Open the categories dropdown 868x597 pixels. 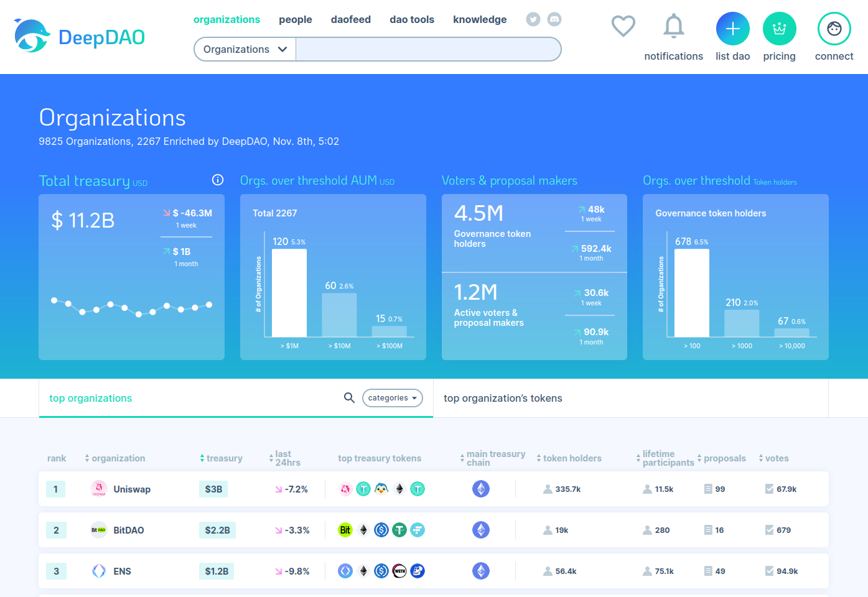pos(393,398)
